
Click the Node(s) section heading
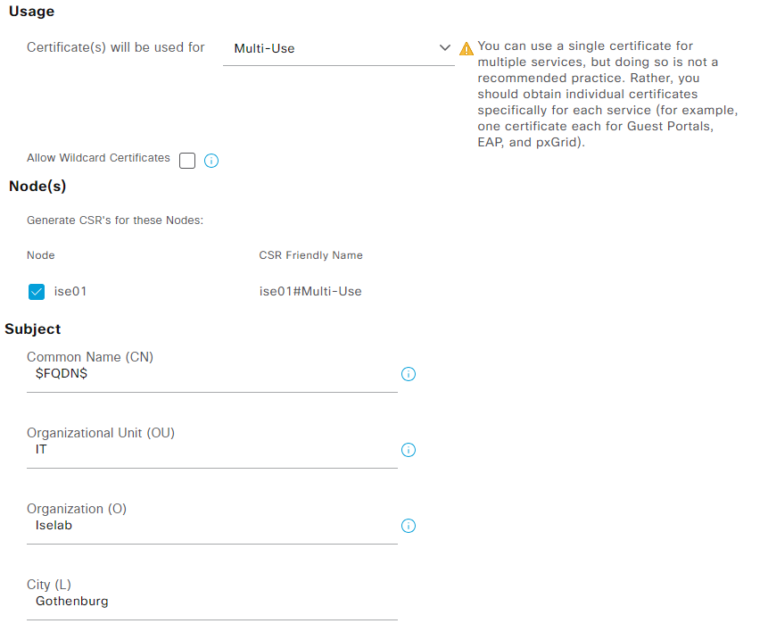coord(37,186)
